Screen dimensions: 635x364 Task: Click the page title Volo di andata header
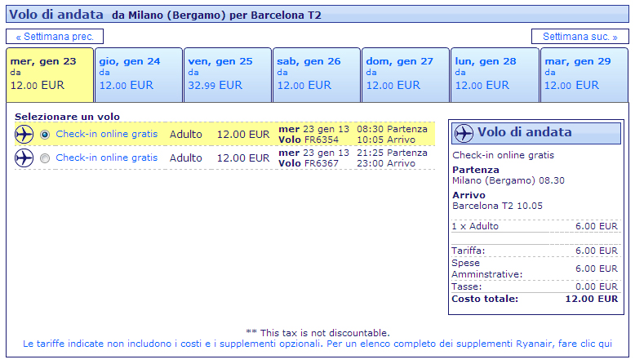click(x=56, y=15)
